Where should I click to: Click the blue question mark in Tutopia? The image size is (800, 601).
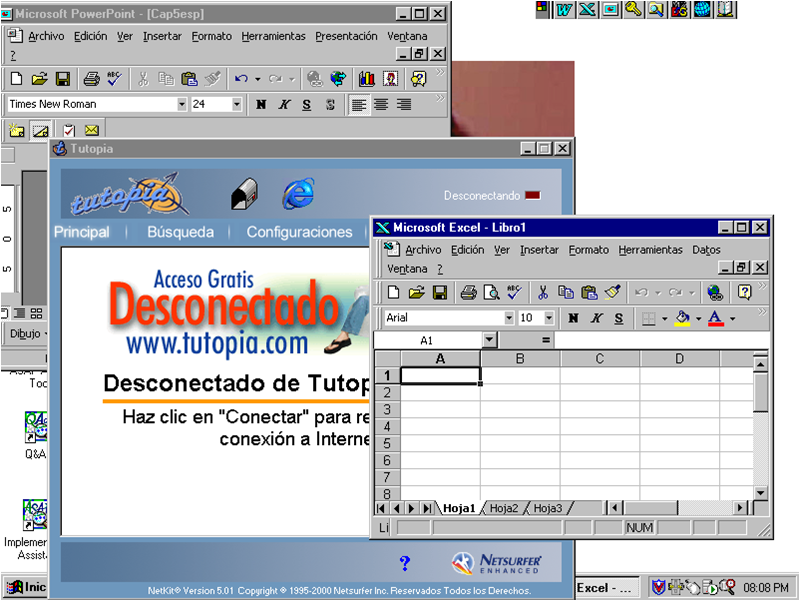(405, 563)
